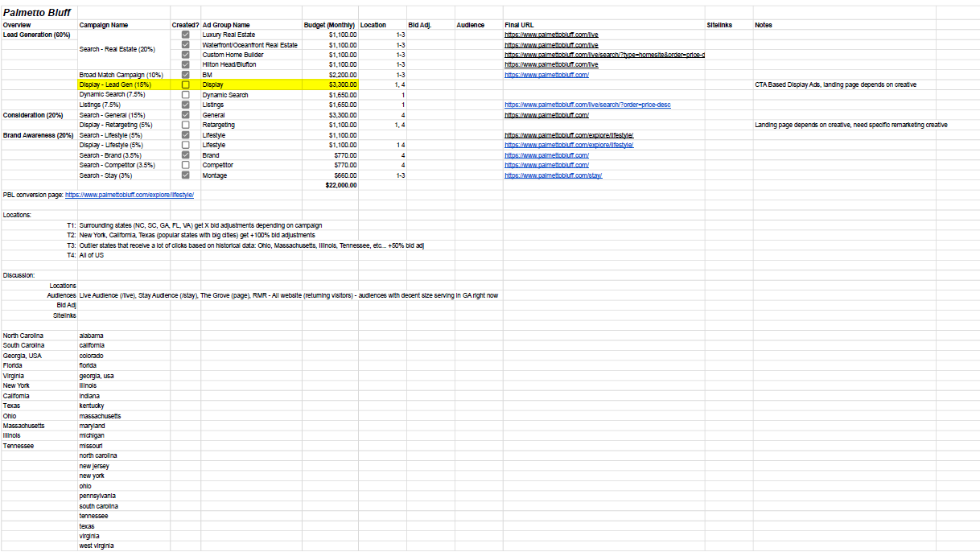
Task: Select the Sitelinks header cell
Action: tap(729, 25)
